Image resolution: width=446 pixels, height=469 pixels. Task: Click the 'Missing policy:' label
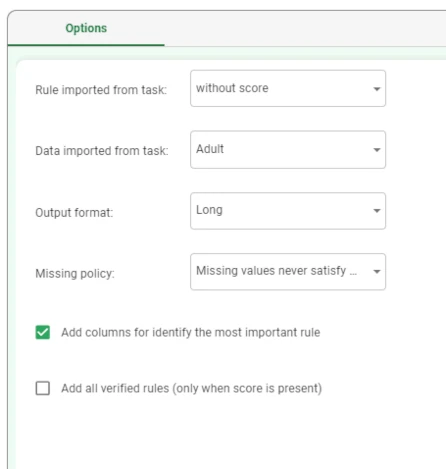coord(75,274)
